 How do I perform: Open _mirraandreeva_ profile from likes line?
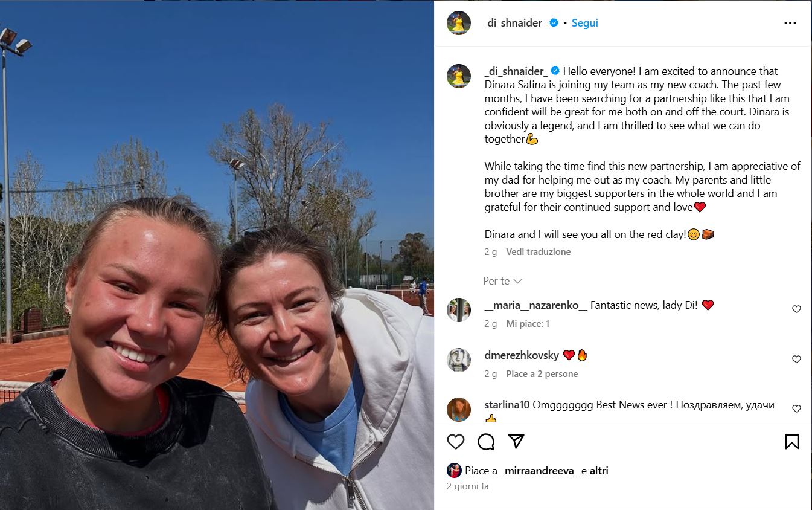[539, 470]
